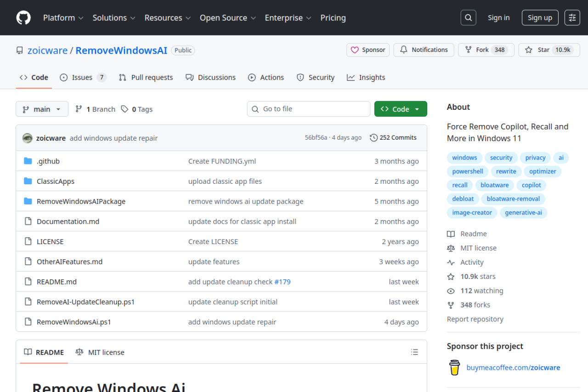Open the MIT license tab
The height and width of the screenshot is (392, 588).
100,352
